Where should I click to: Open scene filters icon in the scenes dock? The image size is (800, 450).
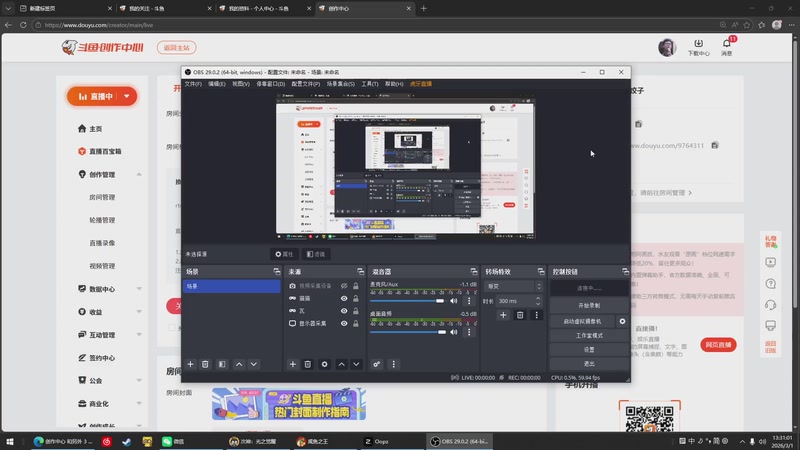pos(222,364)
